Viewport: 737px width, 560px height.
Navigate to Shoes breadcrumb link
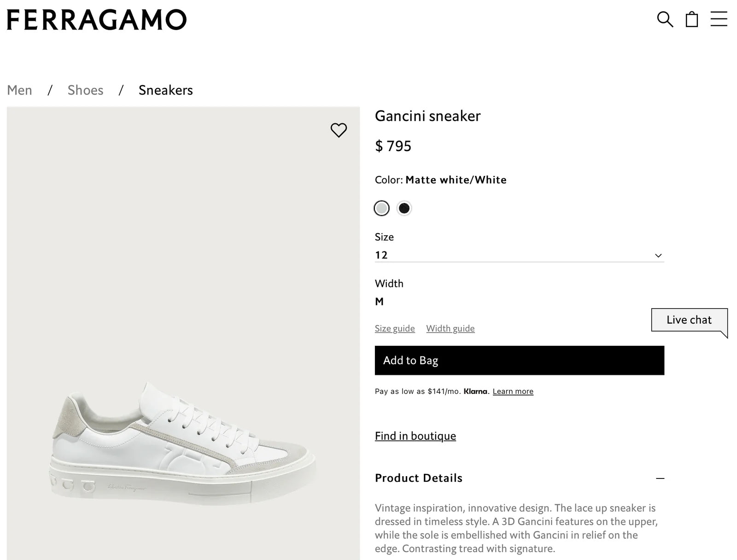(x=85, y=90)
